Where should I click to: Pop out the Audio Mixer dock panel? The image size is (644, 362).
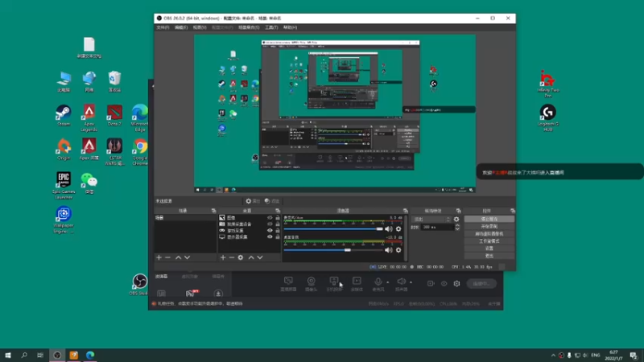coord(406,211)
